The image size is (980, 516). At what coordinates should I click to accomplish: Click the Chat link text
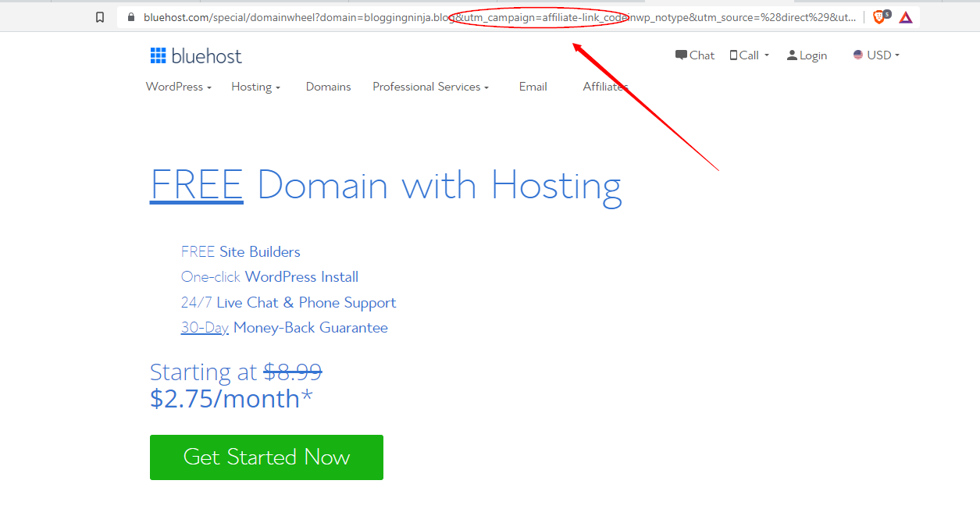[702, 55]
